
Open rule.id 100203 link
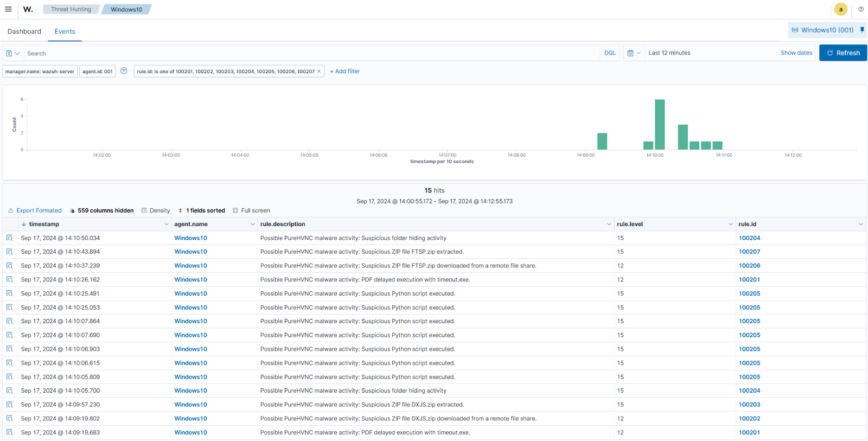click(x=749, y=405)
